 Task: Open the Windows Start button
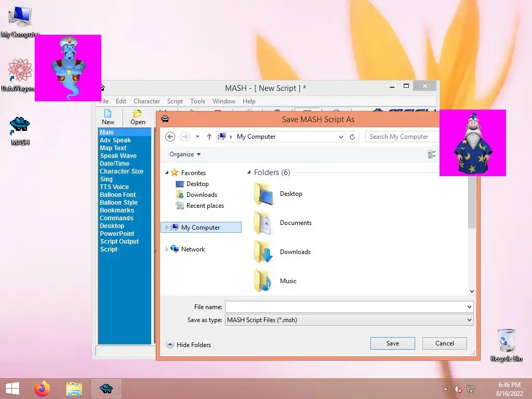[x=12, y=389]
